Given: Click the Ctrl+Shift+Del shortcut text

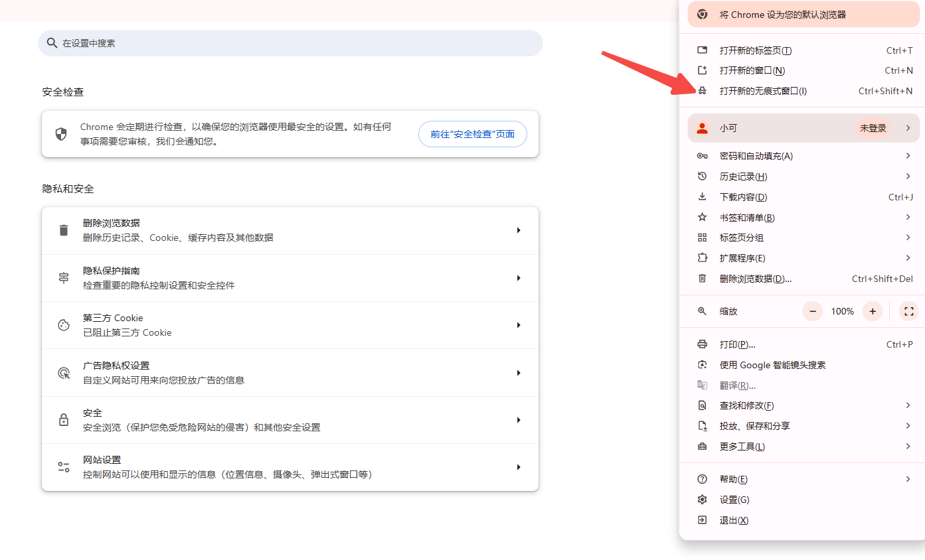Looking at the screenshot, I should (883, 279).
